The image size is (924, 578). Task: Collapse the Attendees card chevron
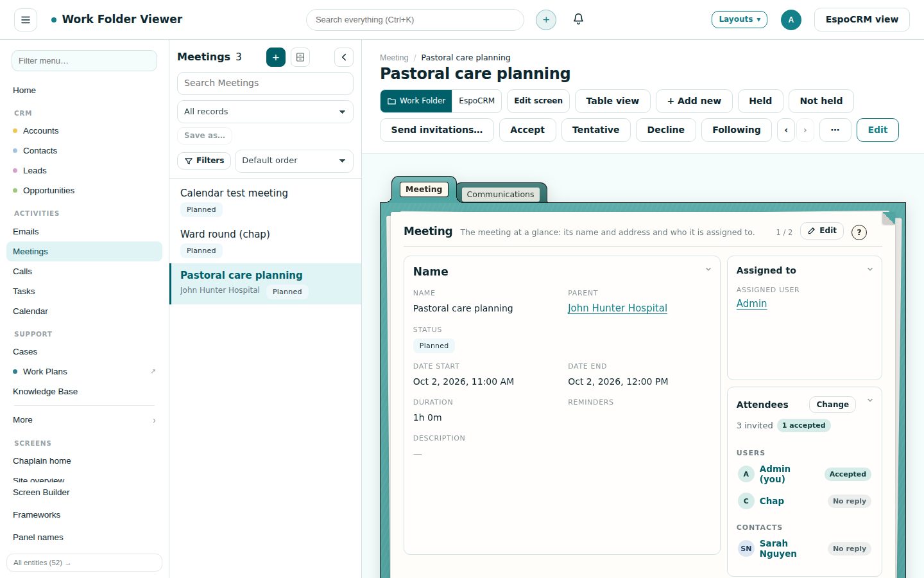pyautogui.click(x=870, y=400)
